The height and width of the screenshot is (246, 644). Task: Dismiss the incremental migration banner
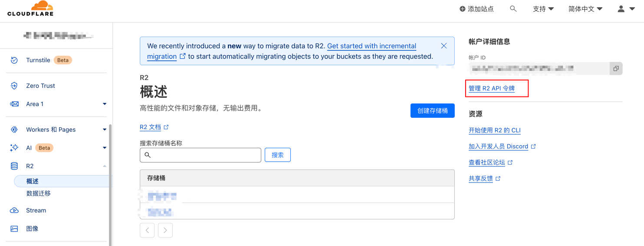[x=444, y=46]
